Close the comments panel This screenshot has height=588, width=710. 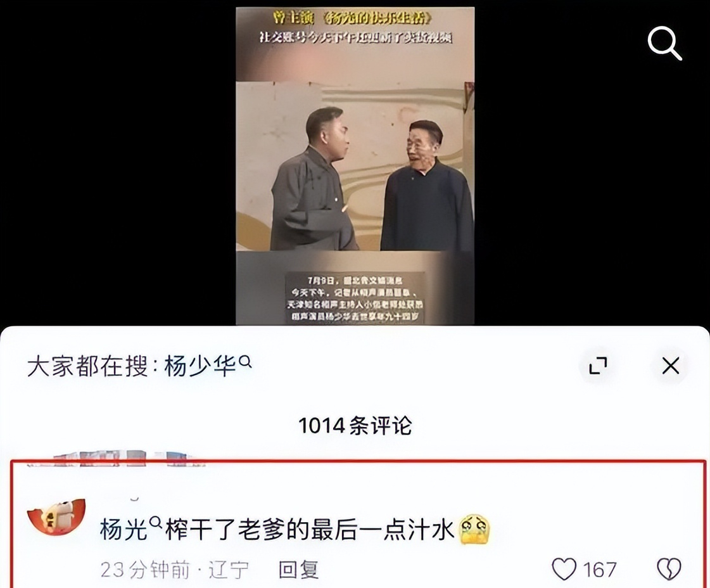click(670, 365)
